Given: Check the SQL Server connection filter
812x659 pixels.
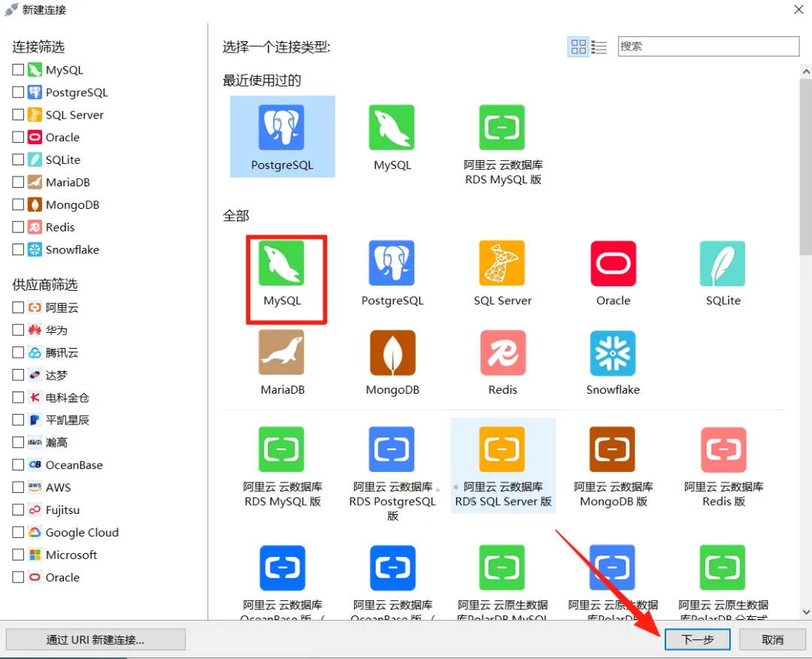Looking at the screenshot, I should pos(18,114).
